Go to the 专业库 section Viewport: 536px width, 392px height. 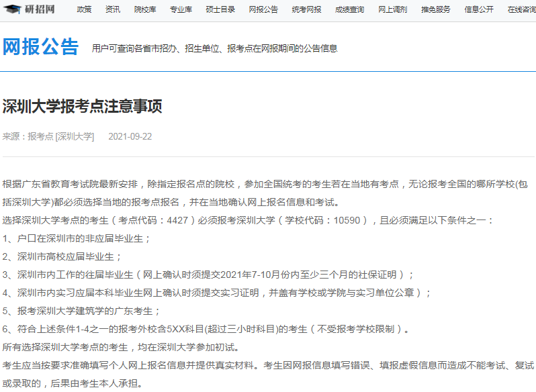pos(181,9)
